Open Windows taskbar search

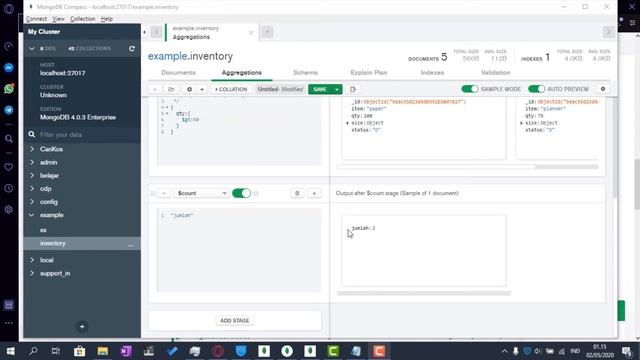coord(33,351)
